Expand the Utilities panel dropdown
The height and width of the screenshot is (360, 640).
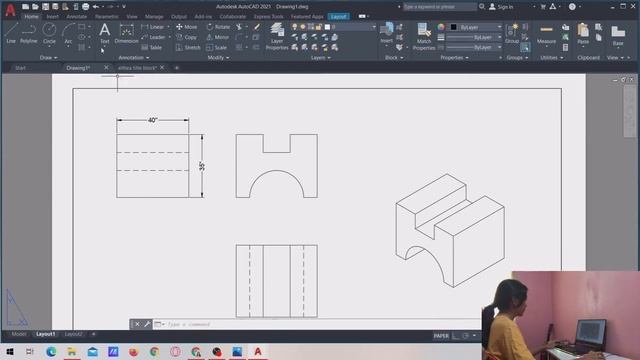(552, 58)
